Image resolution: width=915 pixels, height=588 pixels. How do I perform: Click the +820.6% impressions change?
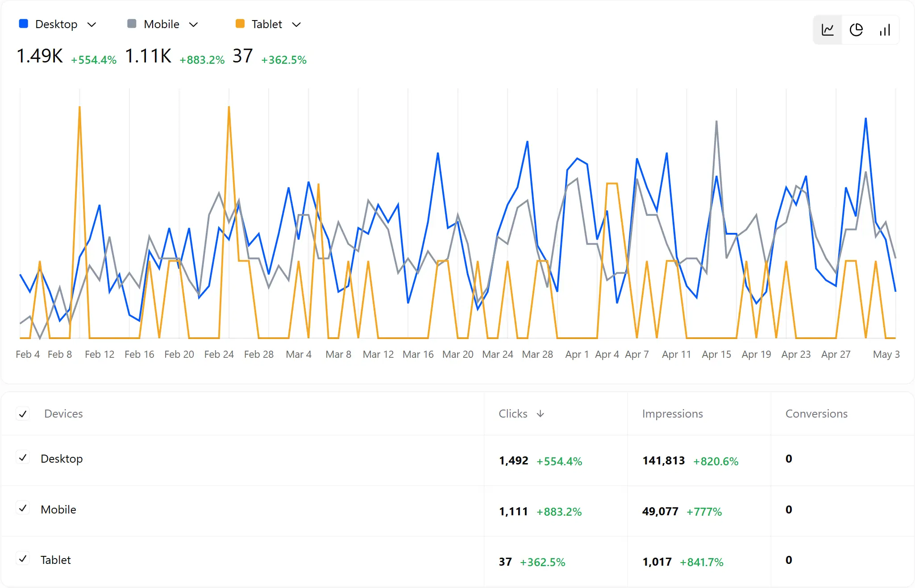pos(716,461)
